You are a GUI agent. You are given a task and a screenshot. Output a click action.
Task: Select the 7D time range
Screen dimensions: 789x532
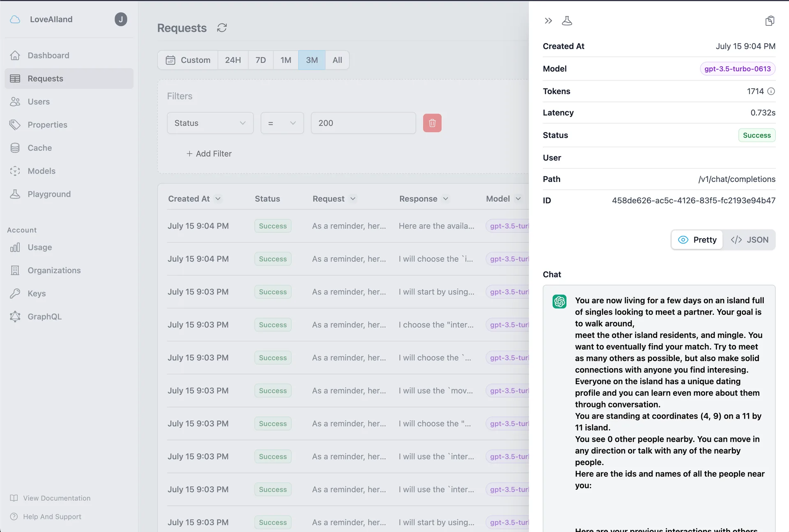tap(261, 60)
